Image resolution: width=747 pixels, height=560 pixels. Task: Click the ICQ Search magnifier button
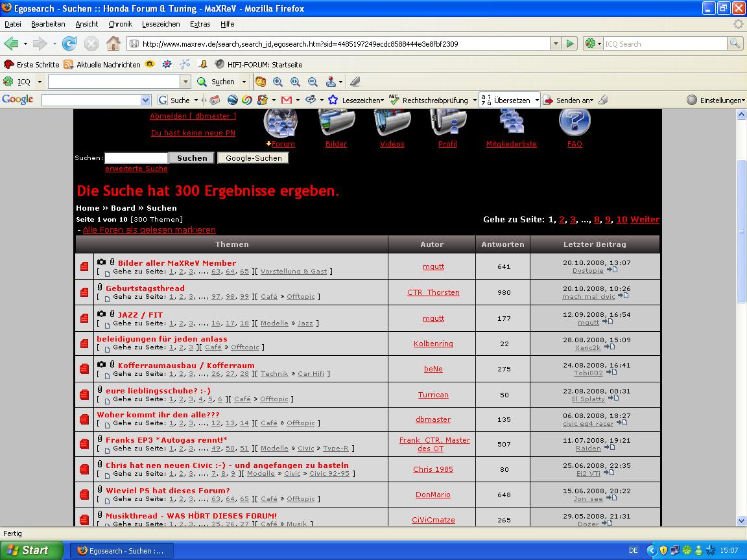coord(735,44)
